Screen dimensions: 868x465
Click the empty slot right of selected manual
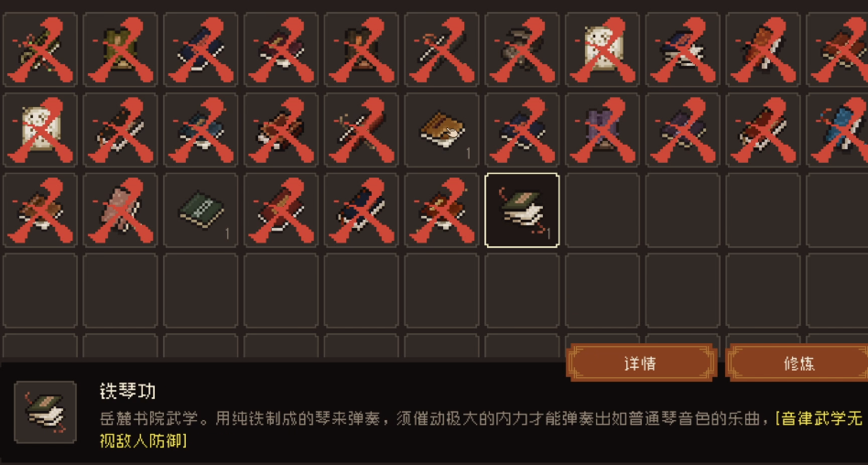(602, 211)
